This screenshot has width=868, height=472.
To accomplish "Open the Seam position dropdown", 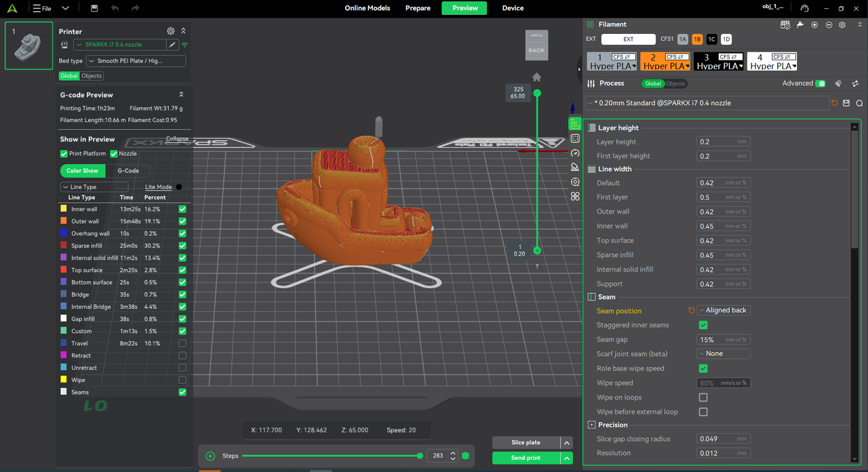I will [723, 311].
